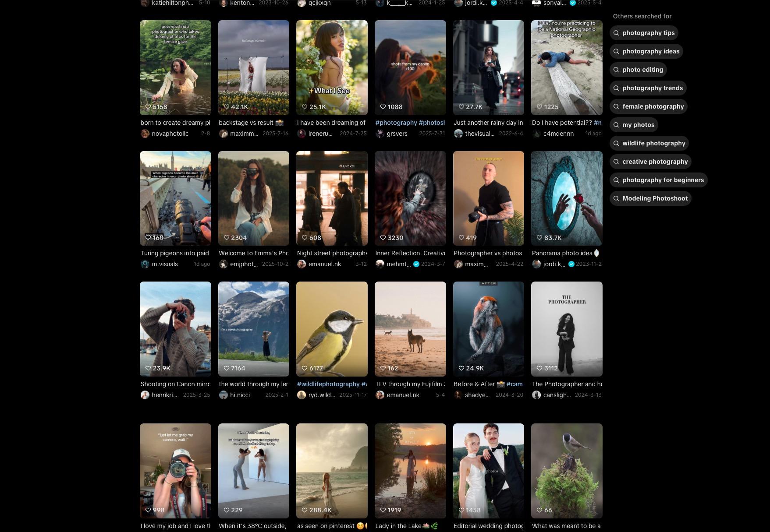Screen dimensions: 770x532
Task: Open novapholollc profile avatar
Action: pos(145,134)
